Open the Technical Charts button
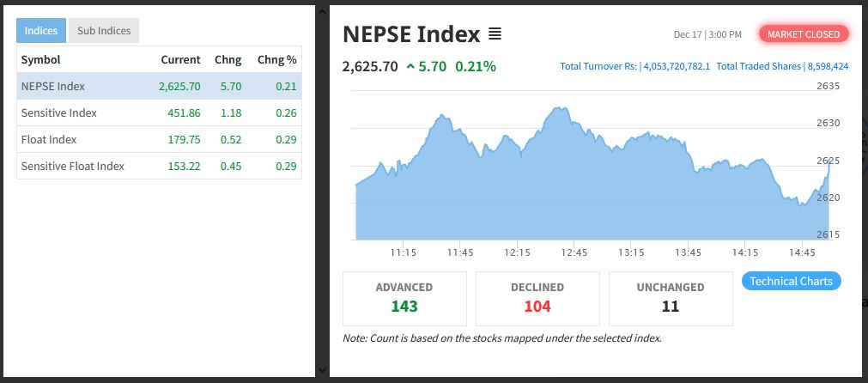The image size is (868, 383). (x=791, y=281)
